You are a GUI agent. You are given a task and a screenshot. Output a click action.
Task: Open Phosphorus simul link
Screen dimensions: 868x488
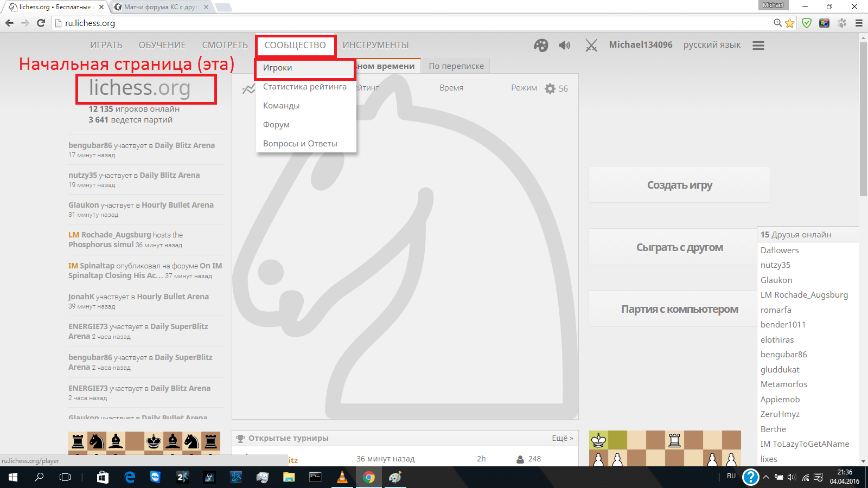point(101,245)
